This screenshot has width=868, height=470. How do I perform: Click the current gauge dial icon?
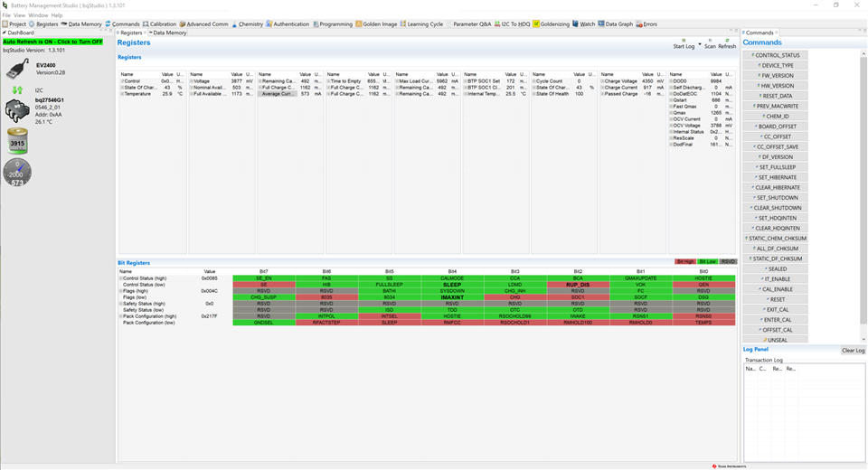pyautogui.click(x=17, y=172)
